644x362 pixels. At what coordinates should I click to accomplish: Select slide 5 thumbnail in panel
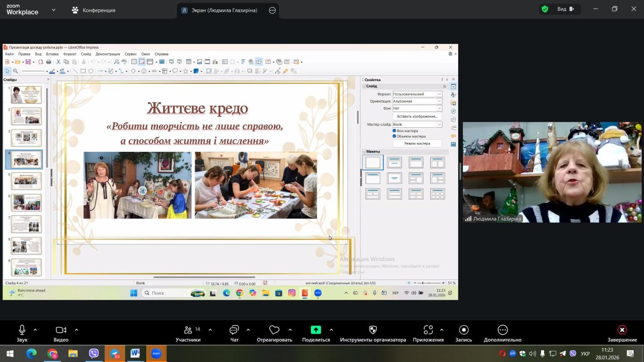tap(26, 181)
